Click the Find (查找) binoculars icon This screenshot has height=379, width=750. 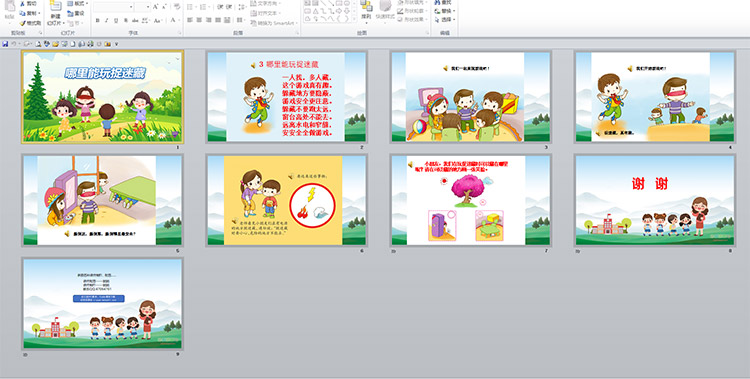coord(438,2)
